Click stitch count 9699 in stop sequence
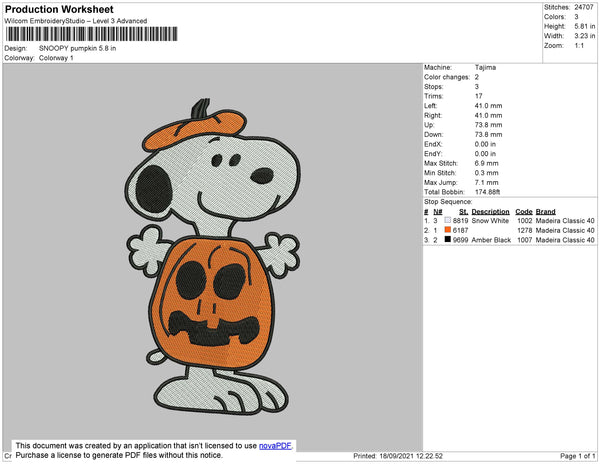 click(460, 240)
